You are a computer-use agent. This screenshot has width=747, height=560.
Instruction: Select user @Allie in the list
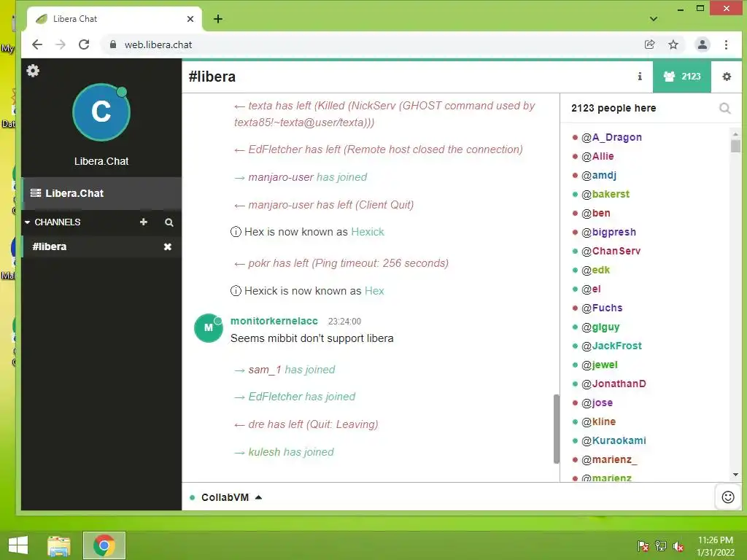click(597, 156)
